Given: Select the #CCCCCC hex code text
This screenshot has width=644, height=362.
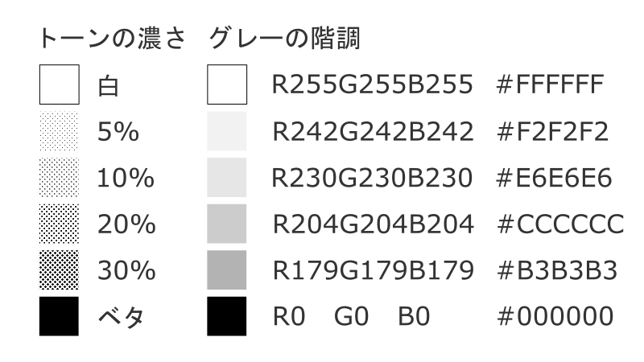Looking at the screenshot, I should (x=560, y=225).
